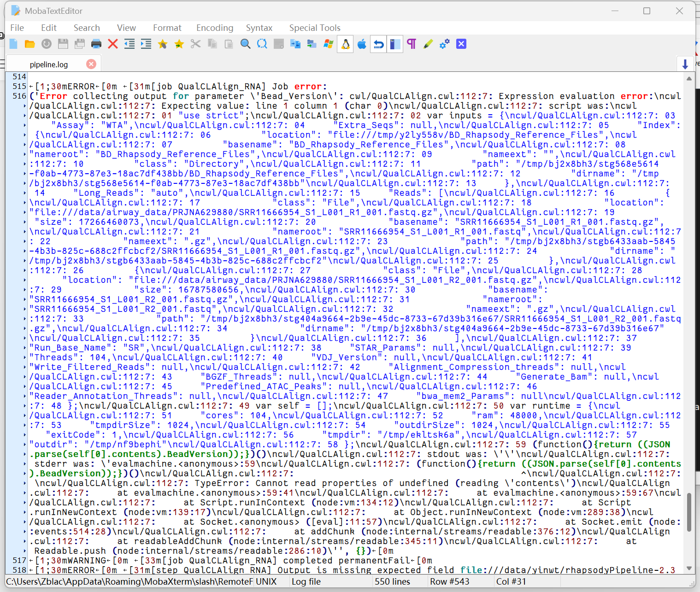Open Find with the magnifier icon
Image resolution: width=700 pixels, height=592 pixels.
[x=246, y=44]
